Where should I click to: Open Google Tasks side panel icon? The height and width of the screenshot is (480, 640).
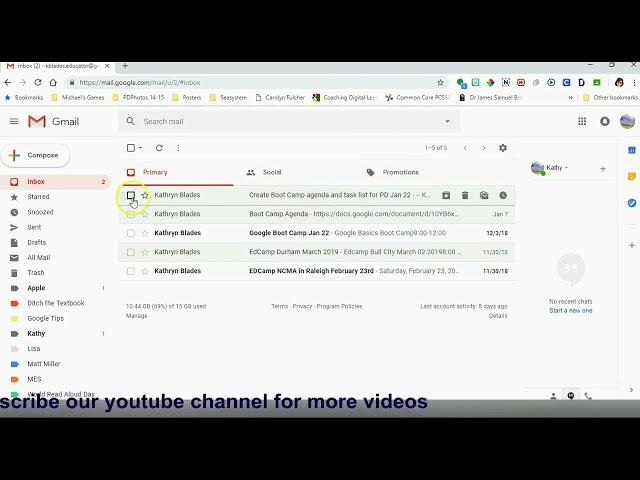(631, 203)
